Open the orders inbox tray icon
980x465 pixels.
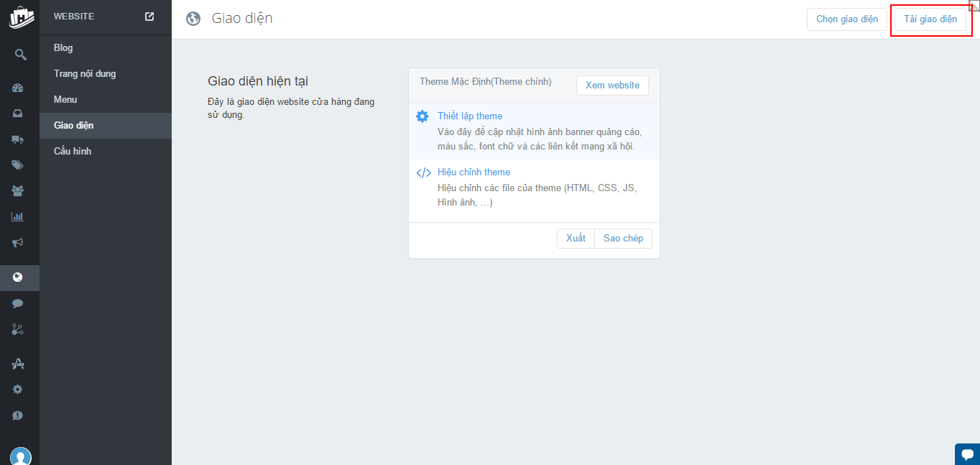click(x=18, y=114)
